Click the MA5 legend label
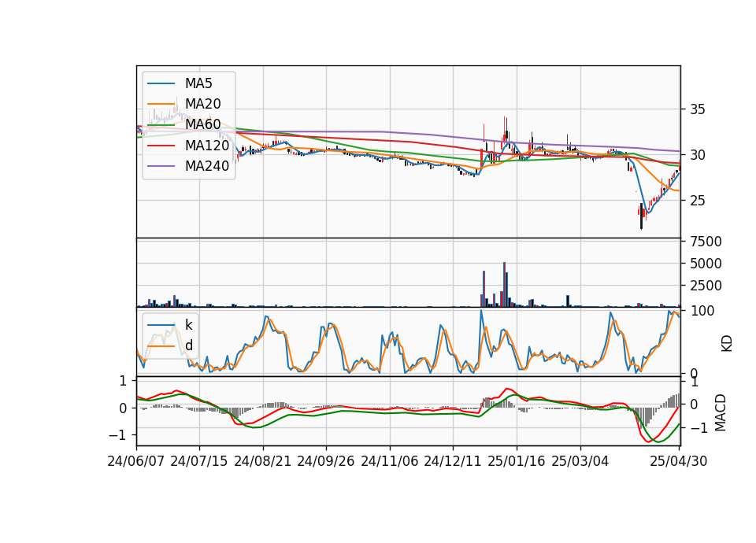 (x=198, y=83)
